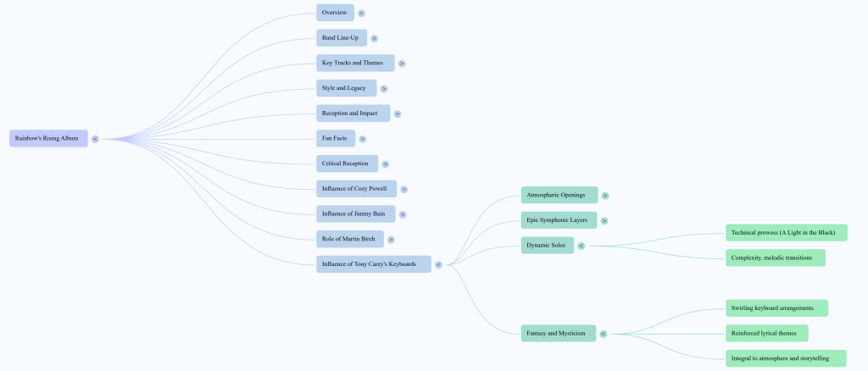Expand the Style and Legacy arrow

[x=384, y=88]
